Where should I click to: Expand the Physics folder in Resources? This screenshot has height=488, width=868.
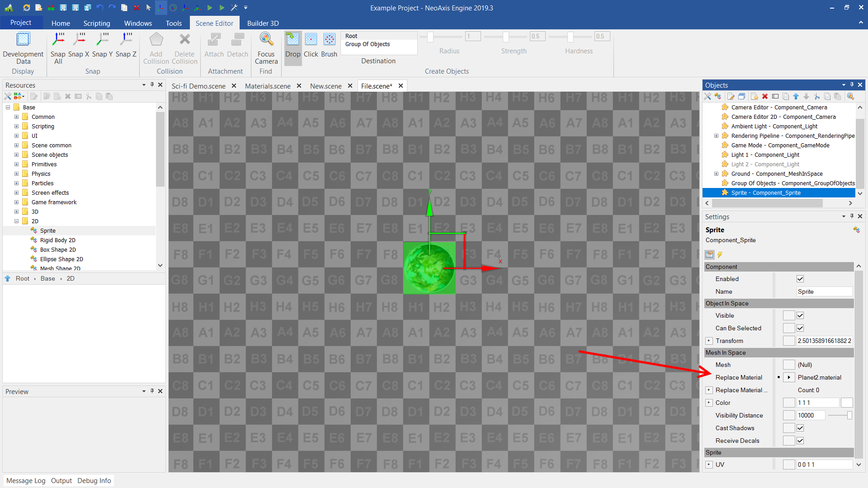click(x=16, y=174)
